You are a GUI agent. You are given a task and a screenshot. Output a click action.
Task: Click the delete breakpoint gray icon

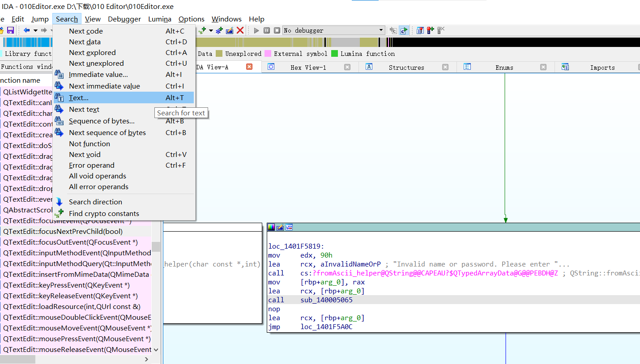pyautogui.click(x=441, y=30)
